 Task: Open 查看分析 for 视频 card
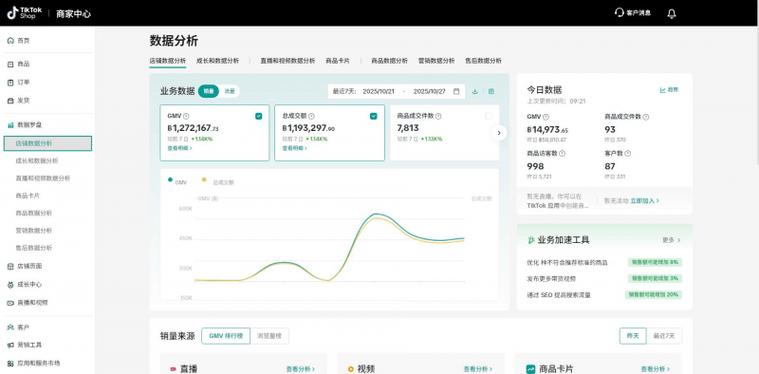[x=478, y=369]
